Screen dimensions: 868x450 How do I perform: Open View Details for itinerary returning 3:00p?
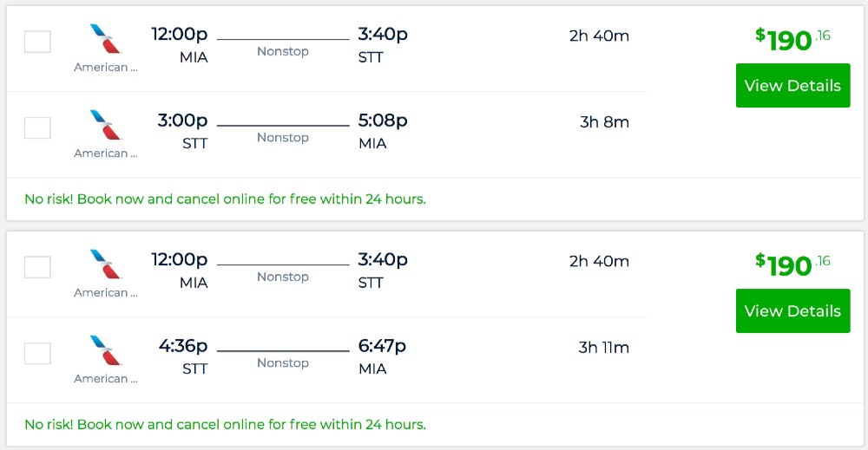(792, 86)
